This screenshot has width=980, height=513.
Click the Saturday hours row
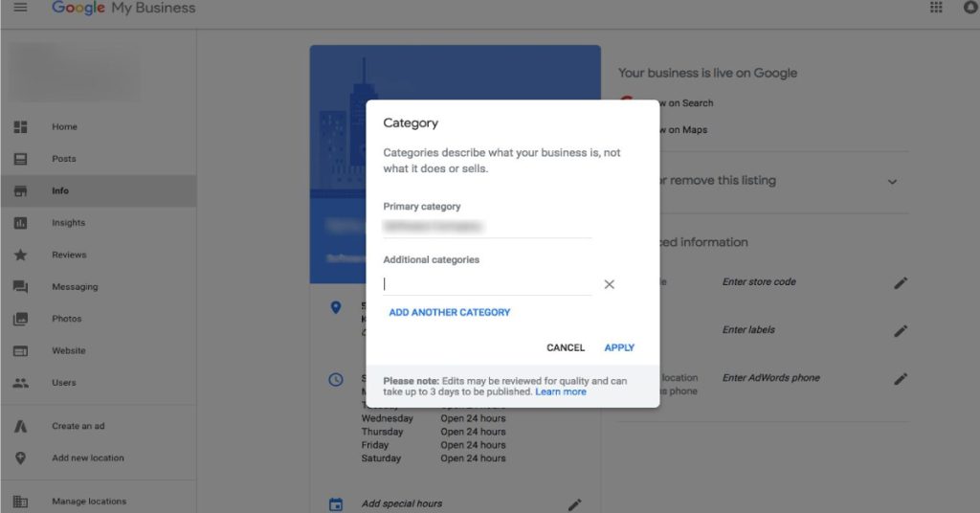coord(434,458)
